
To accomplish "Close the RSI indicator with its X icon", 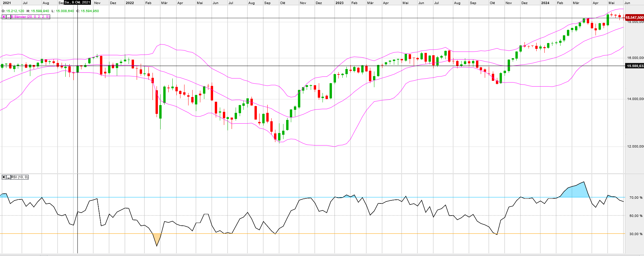I will pos(4,177).
